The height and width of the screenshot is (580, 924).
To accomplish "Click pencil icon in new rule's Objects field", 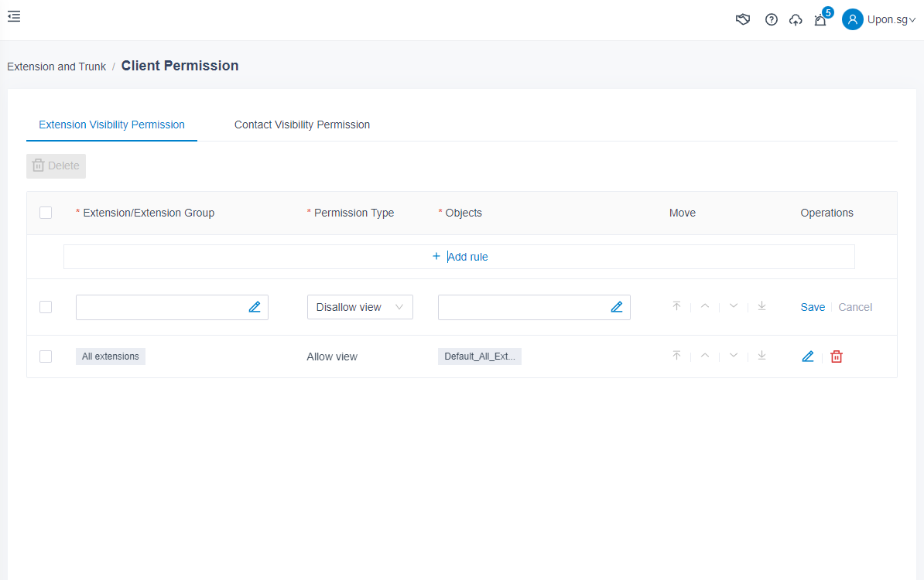I will tap(617, 307).
